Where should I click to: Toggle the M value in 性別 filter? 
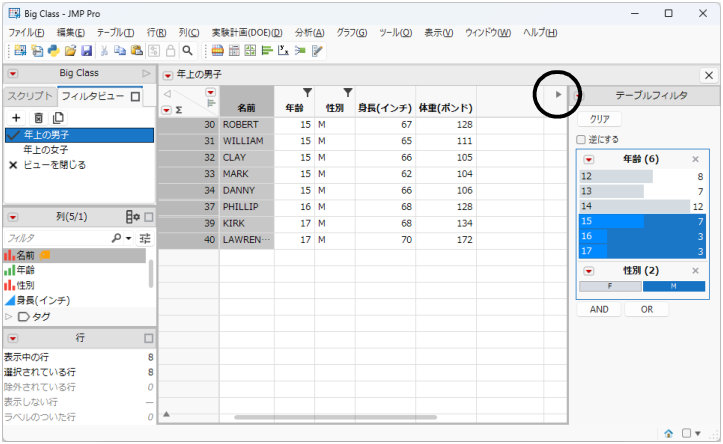click(x=674, y=286)
